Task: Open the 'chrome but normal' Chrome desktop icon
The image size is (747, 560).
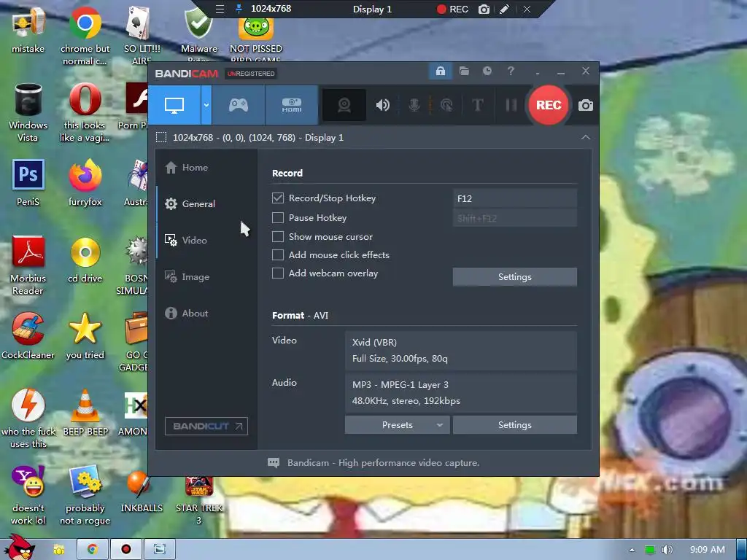Action: (x=85, y=36)
